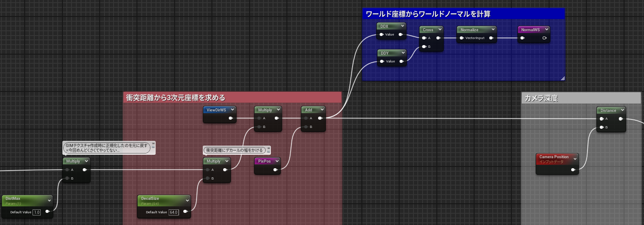Collapse the DDX node with its chevron

tap(402, 26)
